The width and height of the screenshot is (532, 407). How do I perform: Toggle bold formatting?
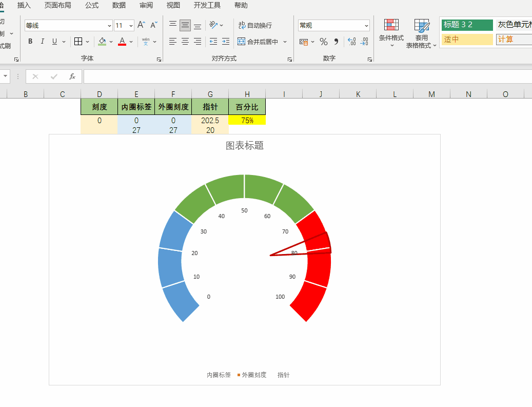pyautogui.click(x=30, y=42)
